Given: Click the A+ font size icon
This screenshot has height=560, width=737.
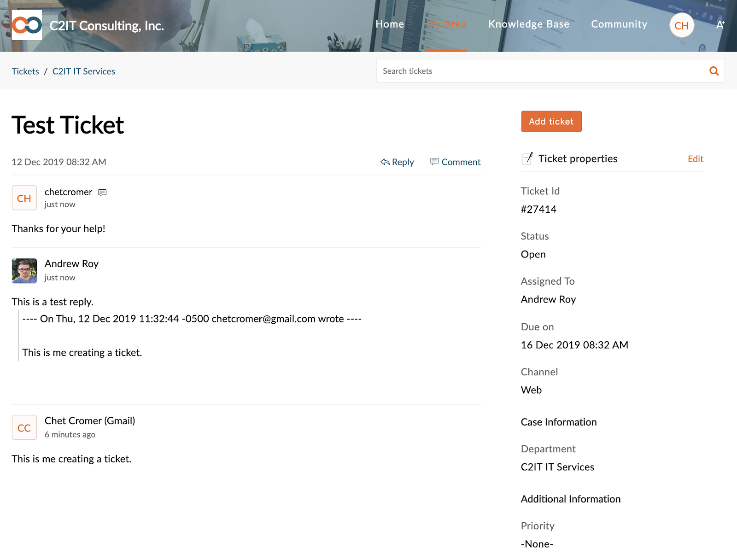Looking at the screenshot, I should coord(720,25).
